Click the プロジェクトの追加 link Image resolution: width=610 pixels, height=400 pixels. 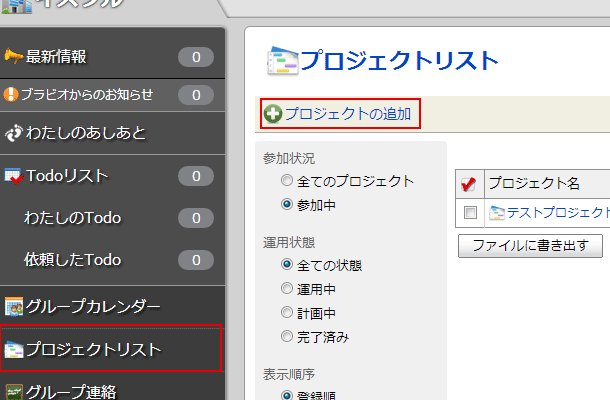click(348, 114)
